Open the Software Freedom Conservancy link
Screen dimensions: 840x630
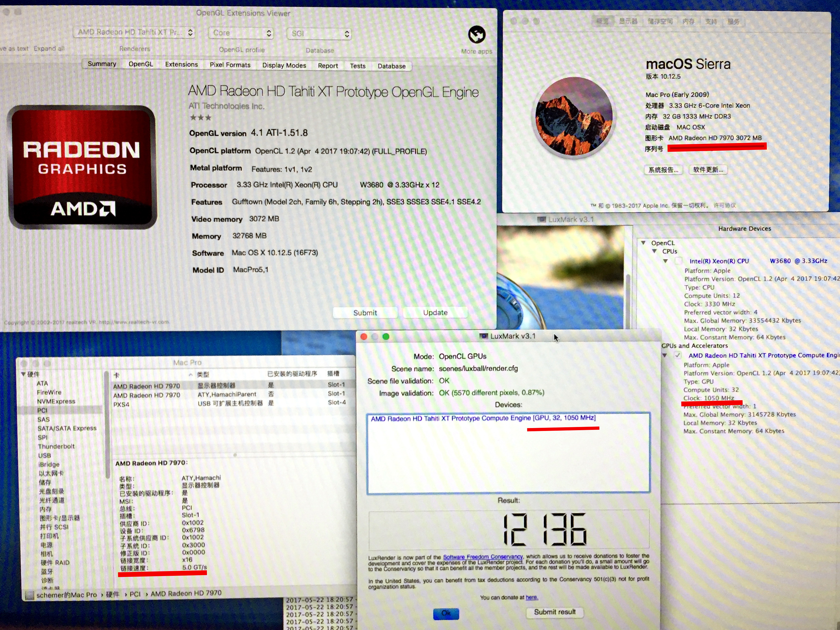click(483, 557)
